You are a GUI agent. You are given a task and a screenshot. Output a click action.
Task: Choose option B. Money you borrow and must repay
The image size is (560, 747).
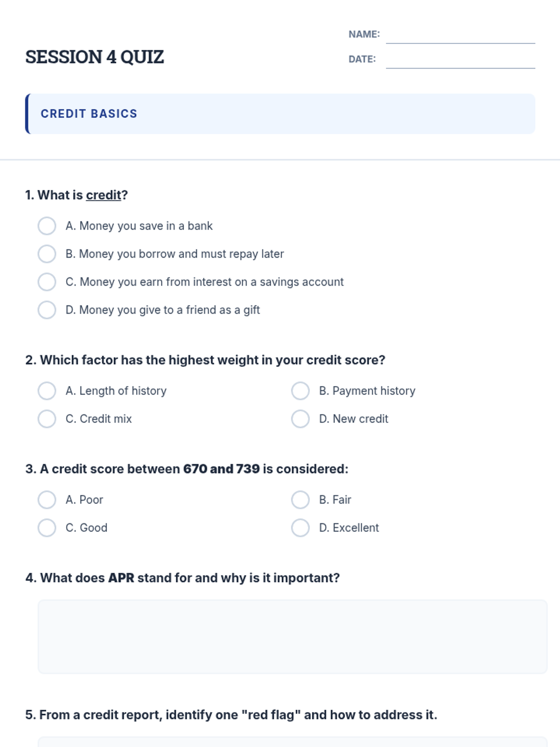(x=47, y=254)
